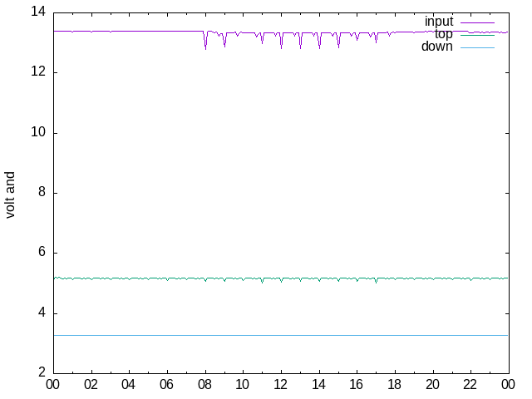This screenshot has width=532, height=399.
Task: Select the x-axis hour label 12
Action: coord(281,386)
